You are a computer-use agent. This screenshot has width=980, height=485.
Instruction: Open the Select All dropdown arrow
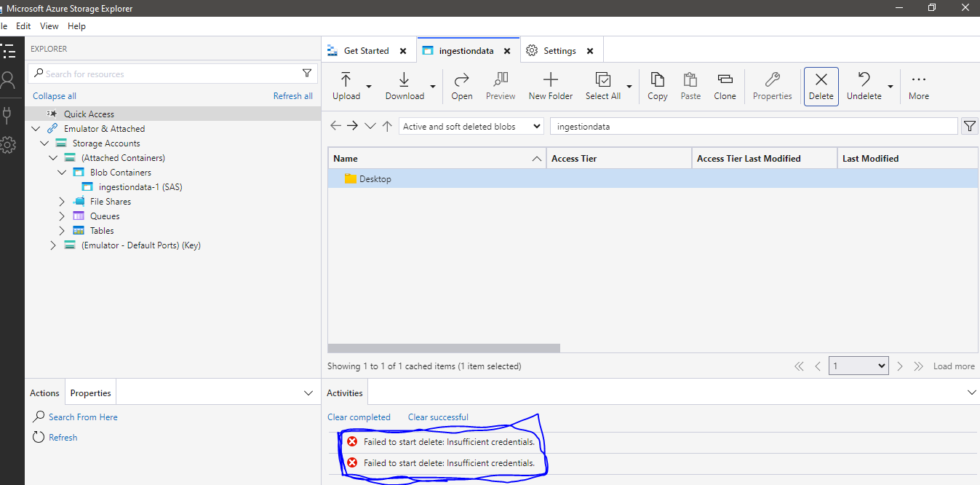[629, 86]
